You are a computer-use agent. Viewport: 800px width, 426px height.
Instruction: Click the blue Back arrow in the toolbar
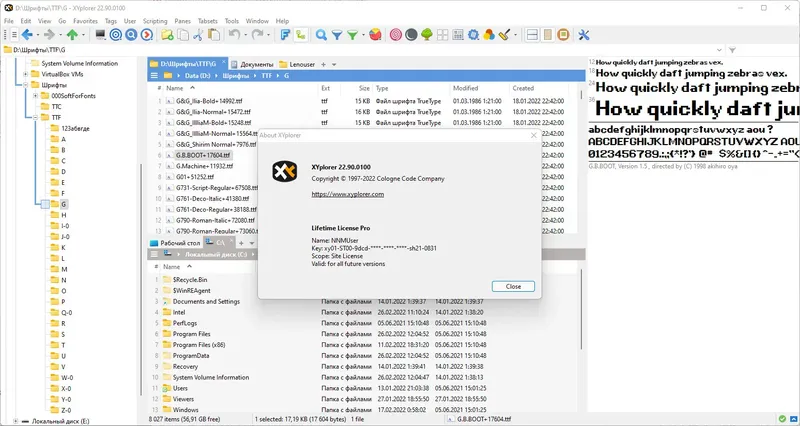(27, 35)
